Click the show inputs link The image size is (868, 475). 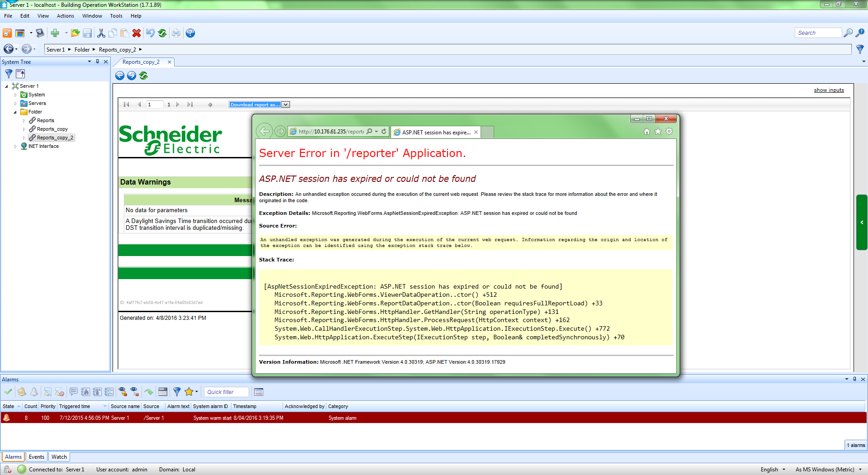click(829, 90)
